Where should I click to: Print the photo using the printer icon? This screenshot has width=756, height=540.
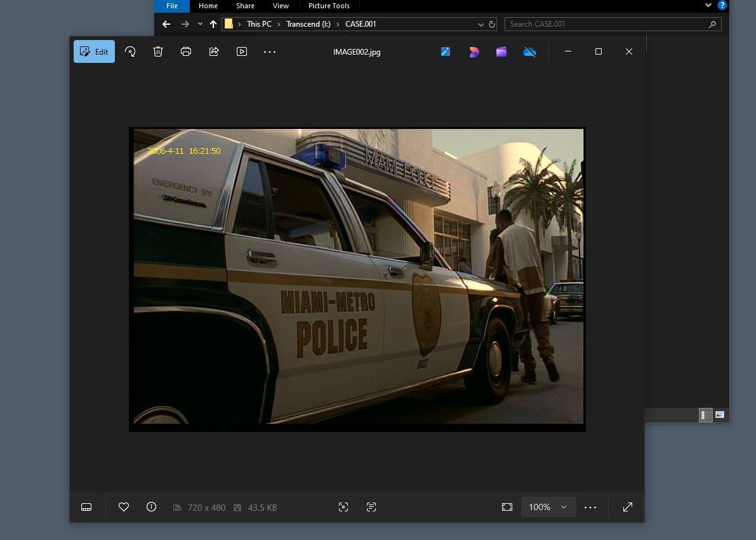pyautogui.click(x=186, y=52)
